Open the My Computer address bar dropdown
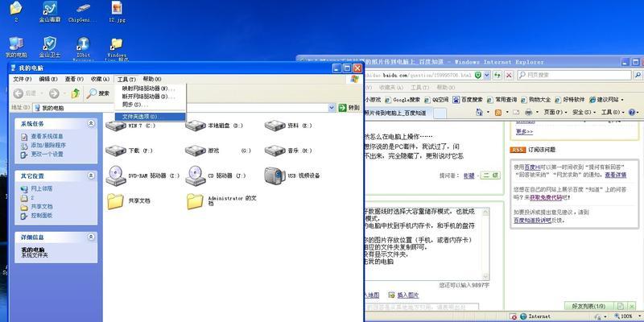This screenshot has height=322, width=644. click(332, 108)
